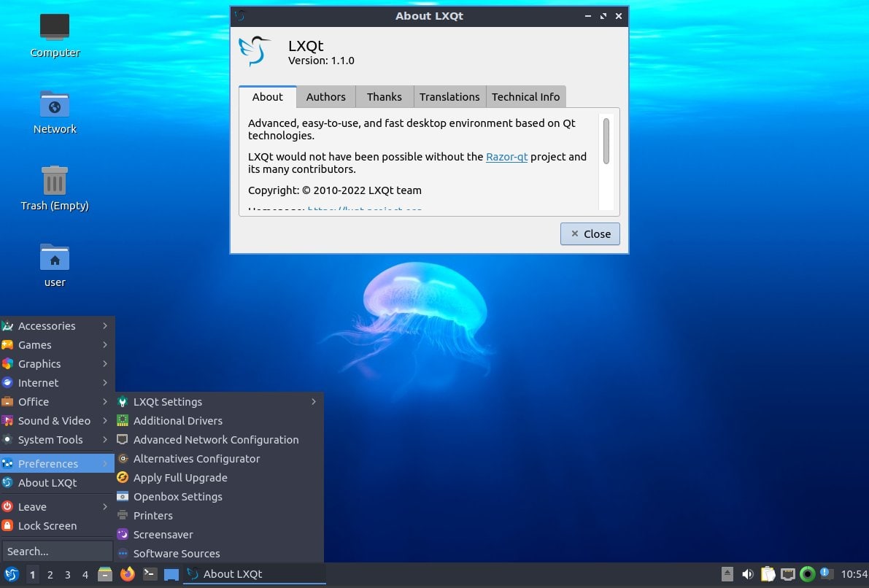The image size is (869, 588).
Task: Click the menu Search field
Action: [57, 551]
